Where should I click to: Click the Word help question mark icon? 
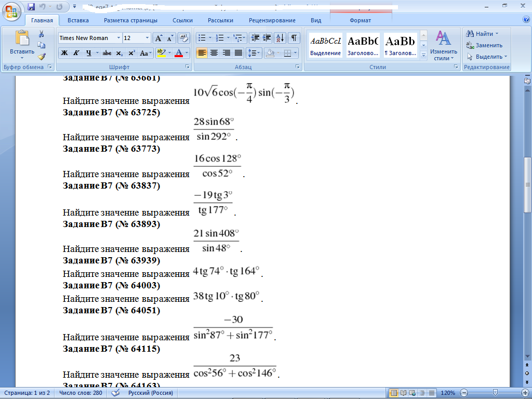point(526,20)
